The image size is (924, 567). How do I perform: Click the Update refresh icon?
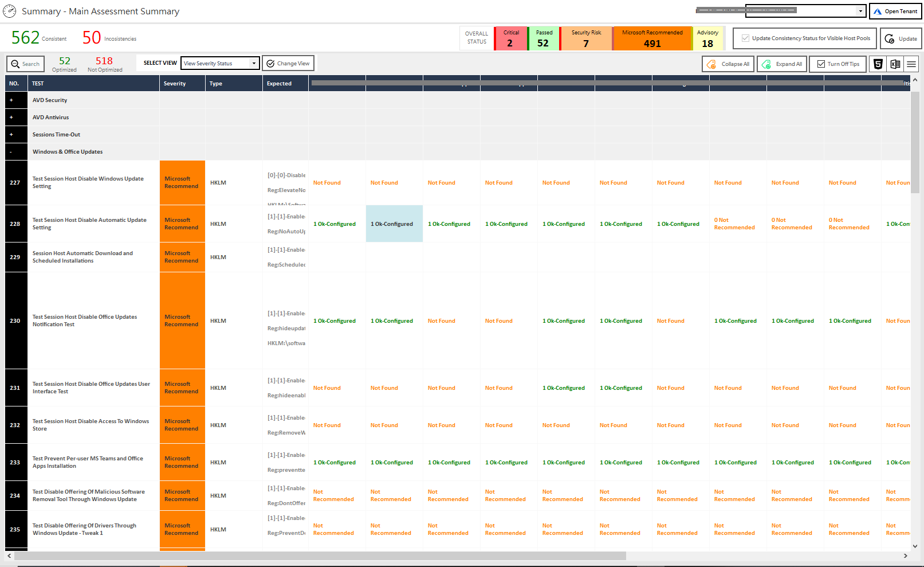tap(890, 38)
